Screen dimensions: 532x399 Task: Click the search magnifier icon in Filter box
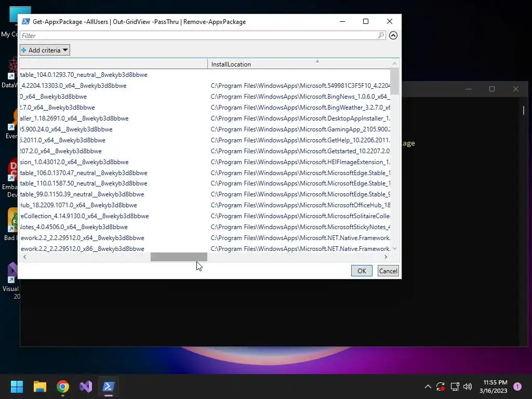(381, 35)
